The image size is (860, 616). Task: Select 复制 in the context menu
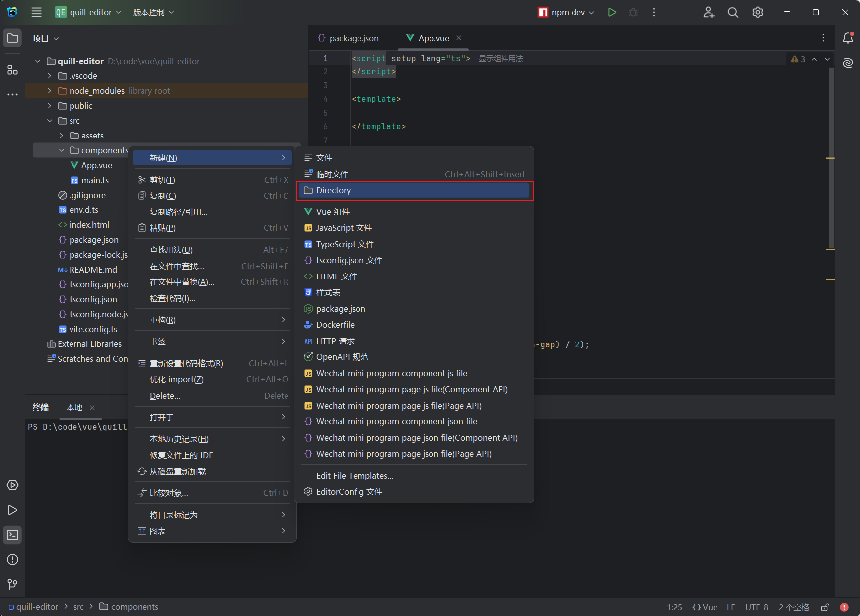coord(213,196)
